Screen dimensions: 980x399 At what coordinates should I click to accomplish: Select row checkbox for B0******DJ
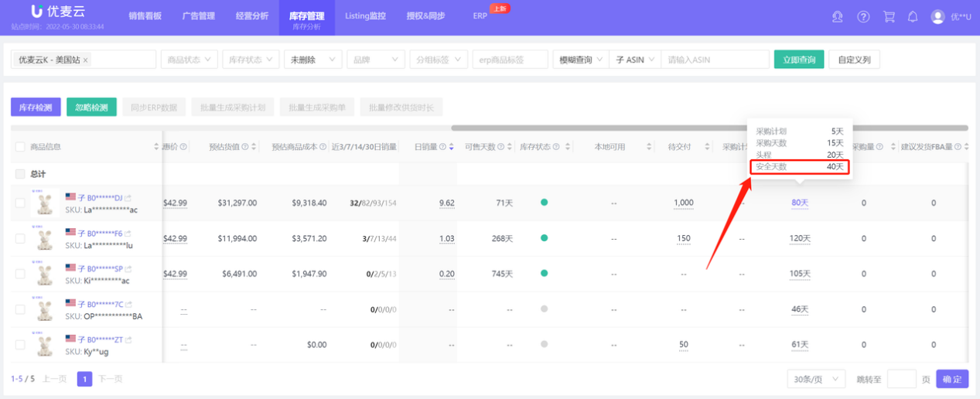20,203
